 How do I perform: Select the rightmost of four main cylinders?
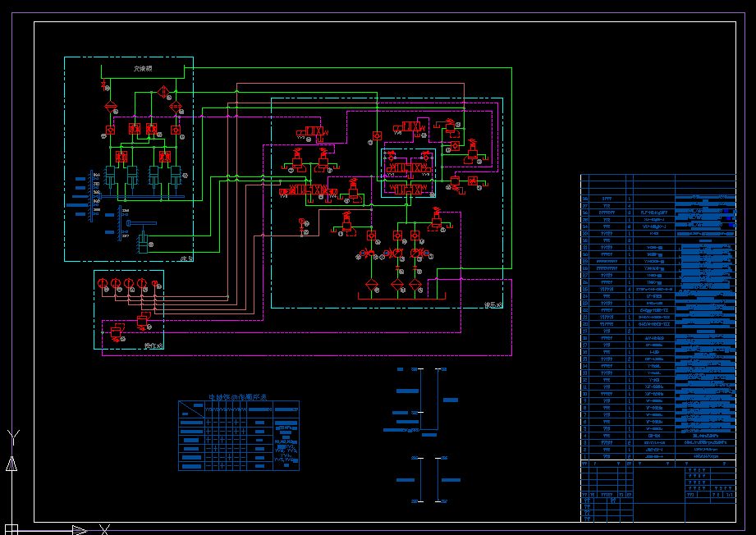pos(176,177)
